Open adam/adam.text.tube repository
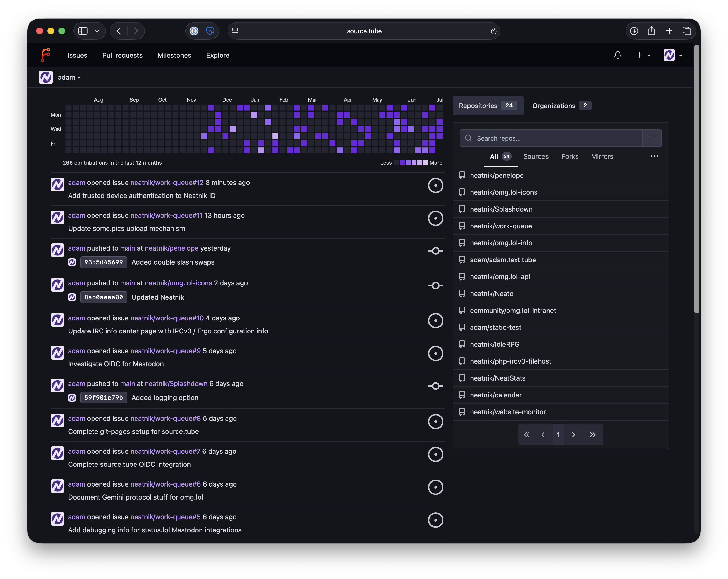 (x=503, y=260)
